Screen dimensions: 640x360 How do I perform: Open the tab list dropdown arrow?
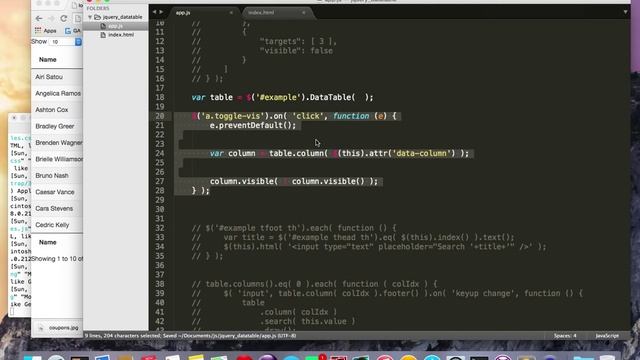click(625, 12)
